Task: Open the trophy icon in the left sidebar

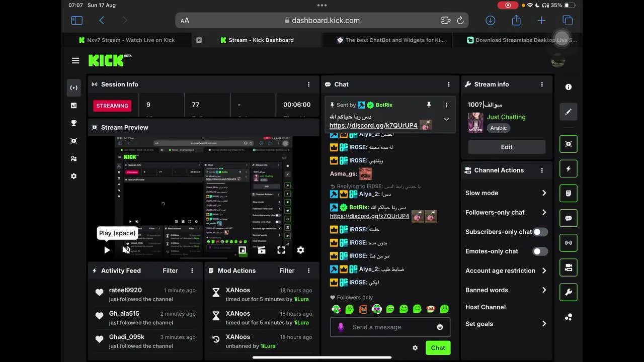Action: click(74, 123)
